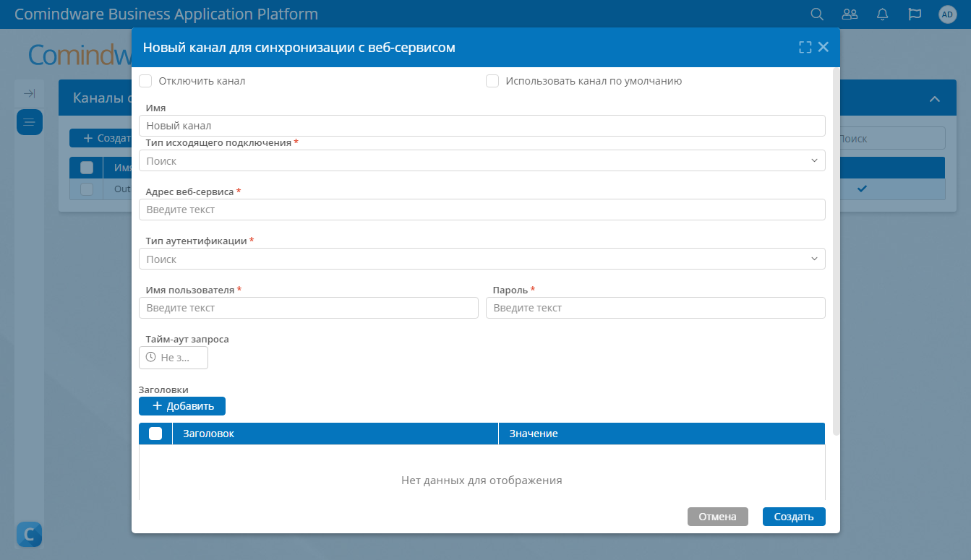Click the green check mark in channel row
This screenshot has width=971, height=560.
pos(862,189)
